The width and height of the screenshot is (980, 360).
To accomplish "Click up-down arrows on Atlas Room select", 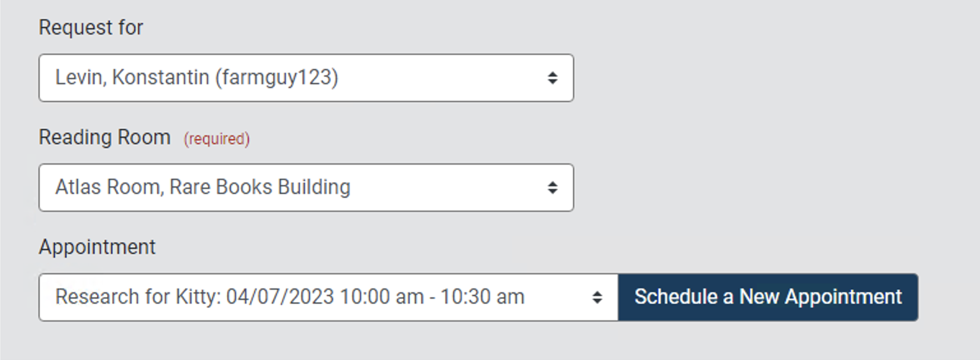I will 552,188.
